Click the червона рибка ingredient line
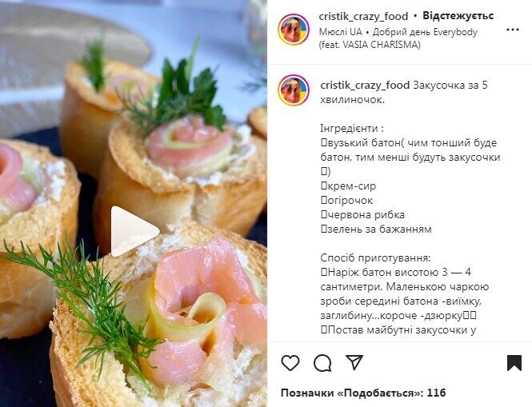532x407 pixels. point(362,214)
